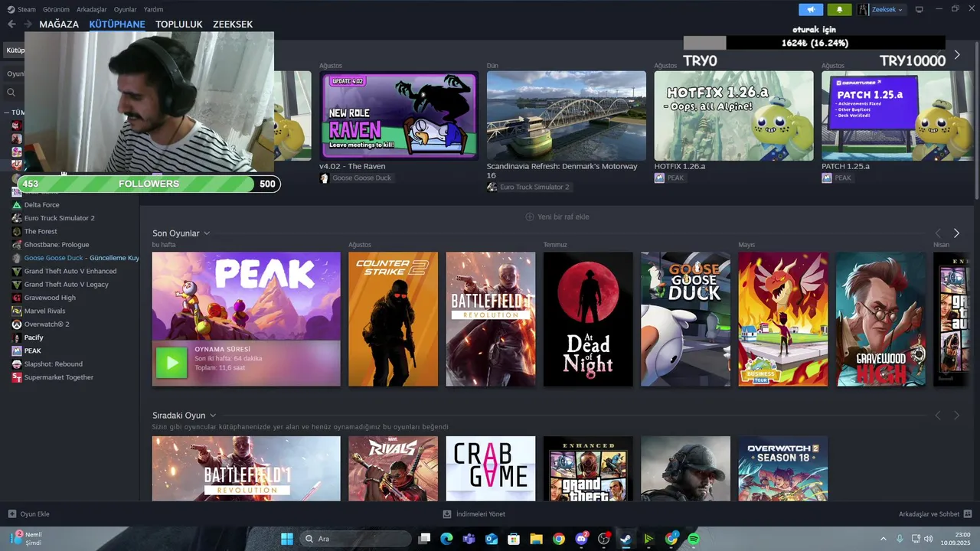The image size is (980, 551).
Task: Click the green play button on PEAK
Action: pos(171,363)
